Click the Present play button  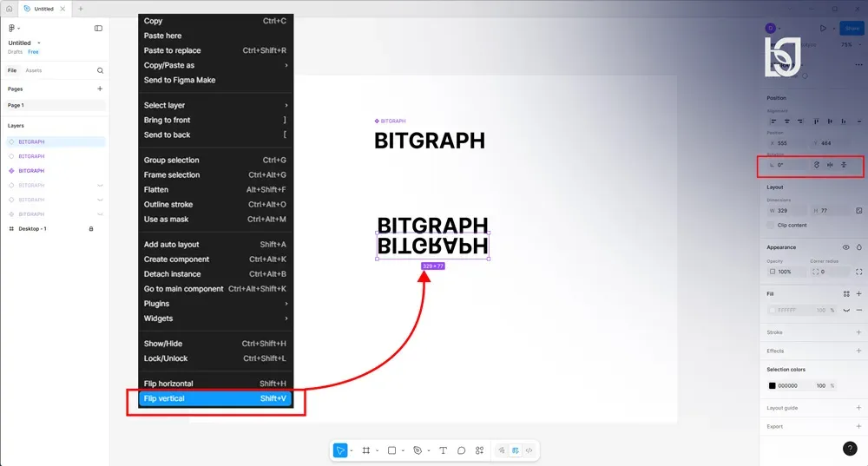[823, 29]
